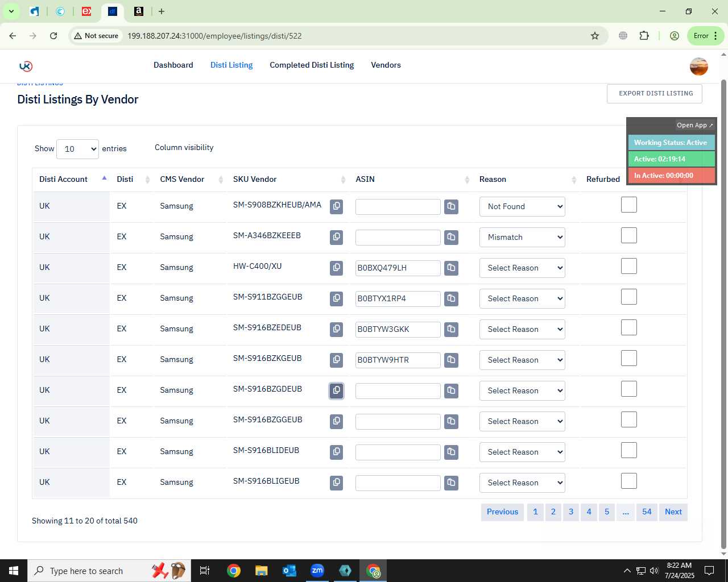The width and height of the screenshot is (728, 582).
Task: Sort table by SKU Vendor column
Action: pyautogui.click(x=288, y=179)
